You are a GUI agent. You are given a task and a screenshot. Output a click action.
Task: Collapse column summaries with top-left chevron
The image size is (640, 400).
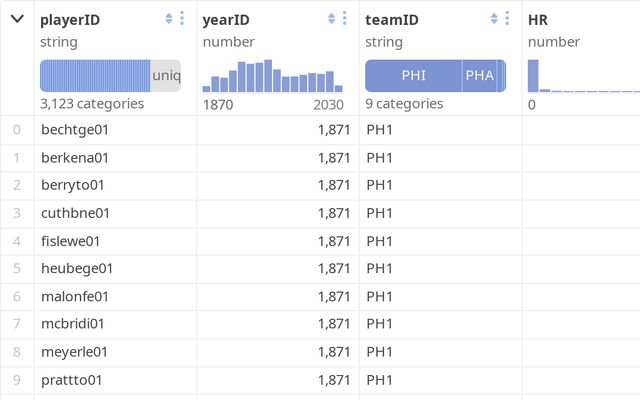(x=17, y=19)
